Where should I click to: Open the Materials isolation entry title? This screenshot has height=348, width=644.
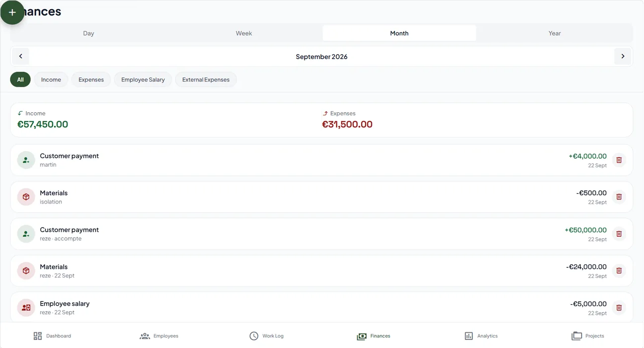[54, 193]
